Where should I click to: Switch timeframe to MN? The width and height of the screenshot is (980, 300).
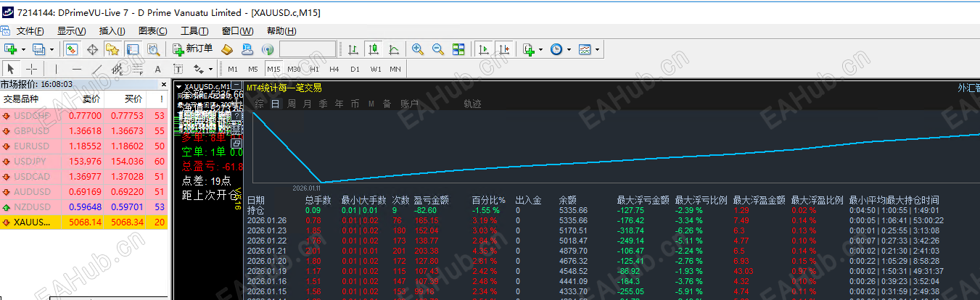(x=395, y=69)
